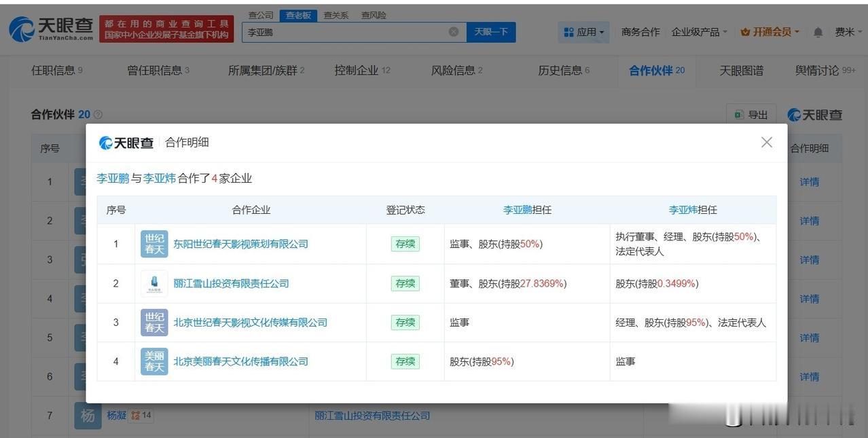This screenshot has width=868, height=438.
Task: Open 详情 for partner row 5
Action: tap(809, 337)
